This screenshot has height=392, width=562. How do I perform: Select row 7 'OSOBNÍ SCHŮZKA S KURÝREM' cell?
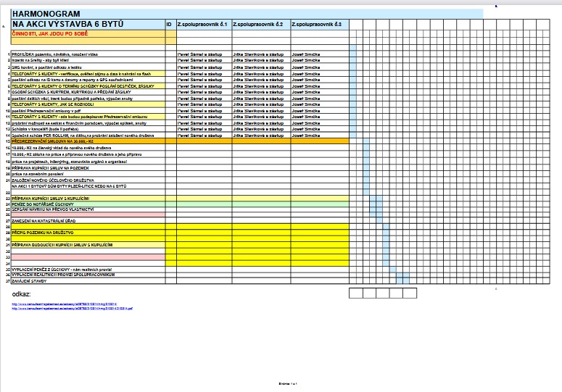[88, 92]
